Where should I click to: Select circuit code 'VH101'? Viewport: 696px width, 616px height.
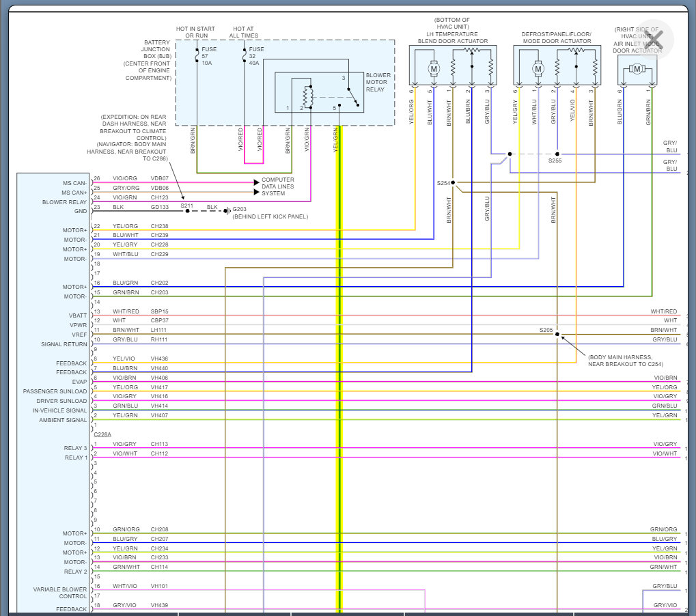159,586
